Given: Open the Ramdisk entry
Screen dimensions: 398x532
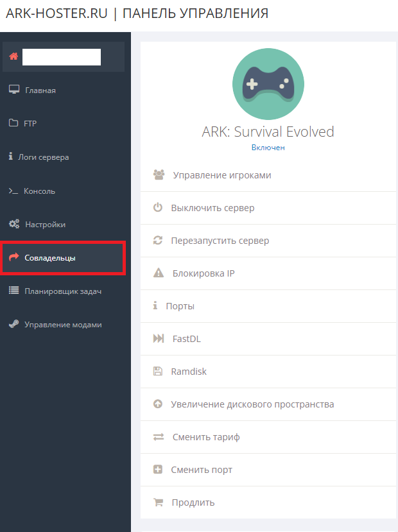Looking at the screenshot, I should pyautogui.click(x=268, y=372).
